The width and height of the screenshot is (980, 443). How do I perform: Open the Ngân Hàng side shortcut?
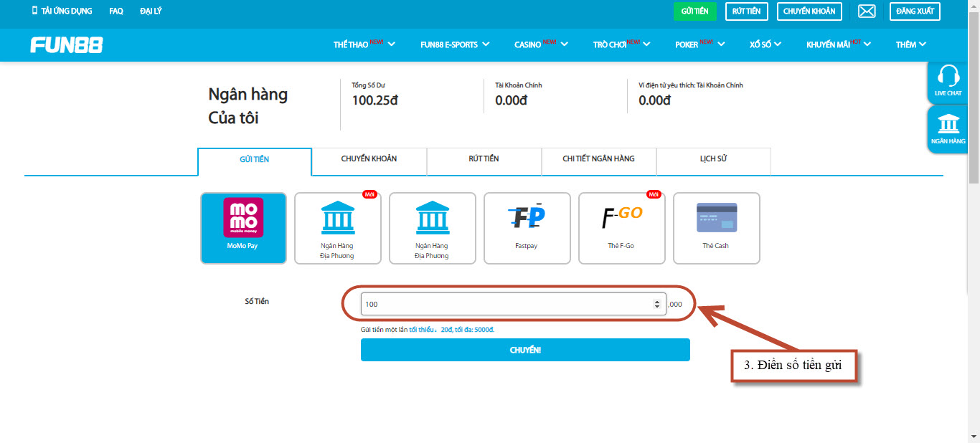click(x=948, y=129)
